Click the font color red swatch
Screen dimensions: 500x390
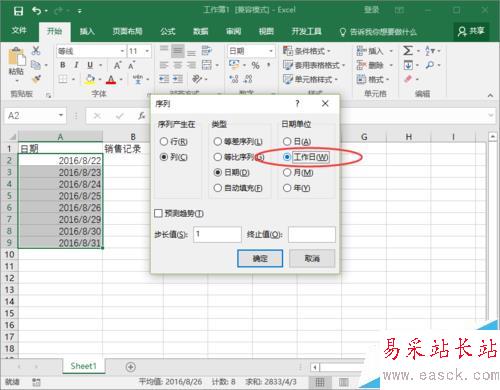(111, 79)
